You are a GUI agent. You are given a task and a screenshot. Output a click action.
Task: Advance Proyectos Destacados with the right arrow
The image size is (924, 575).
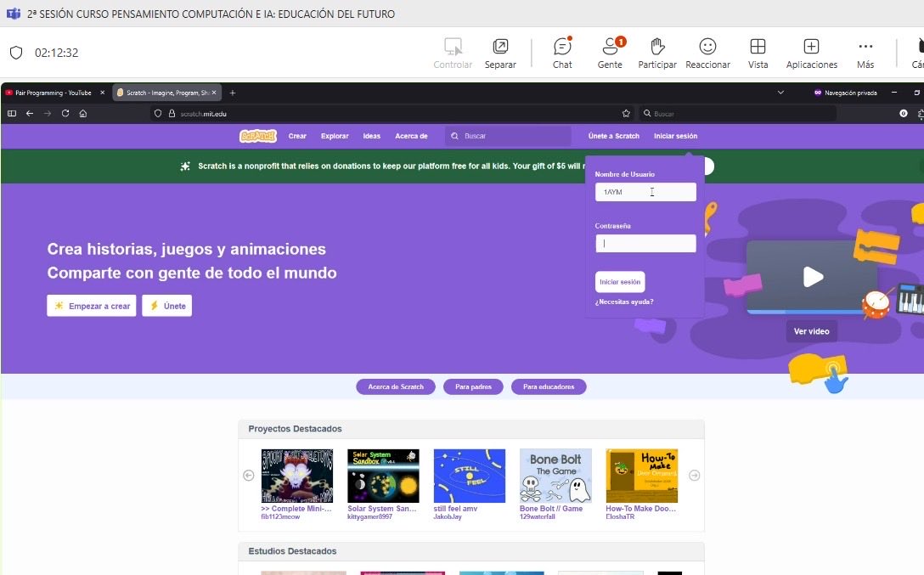coord(695,475)
